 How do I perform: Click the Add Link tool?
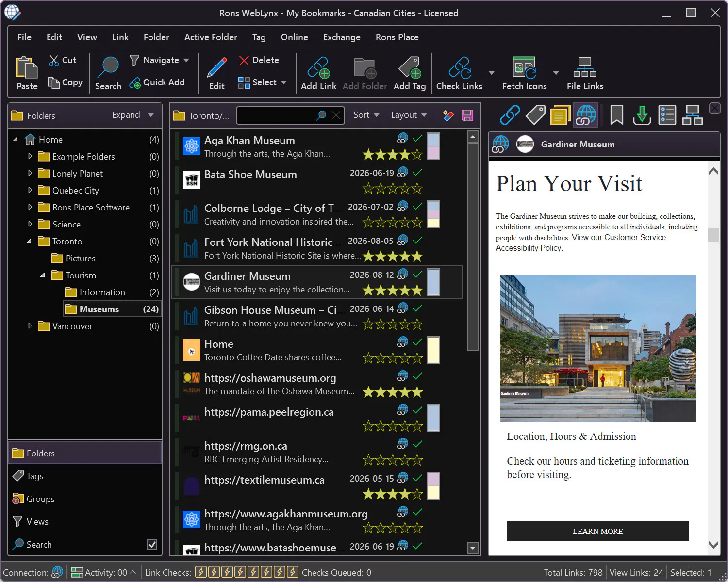[318, 73]
